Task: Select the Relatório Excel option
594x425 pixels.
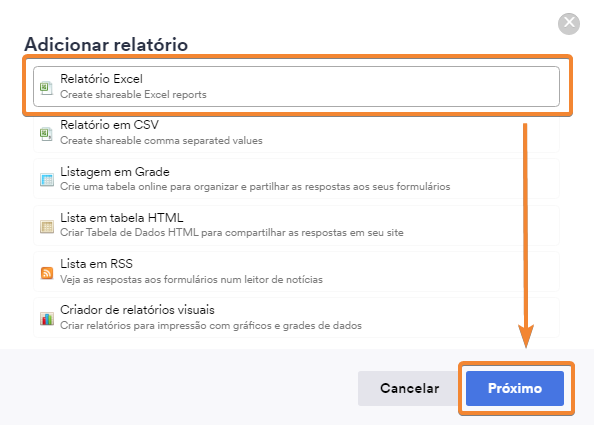Action: click(296, 86)
